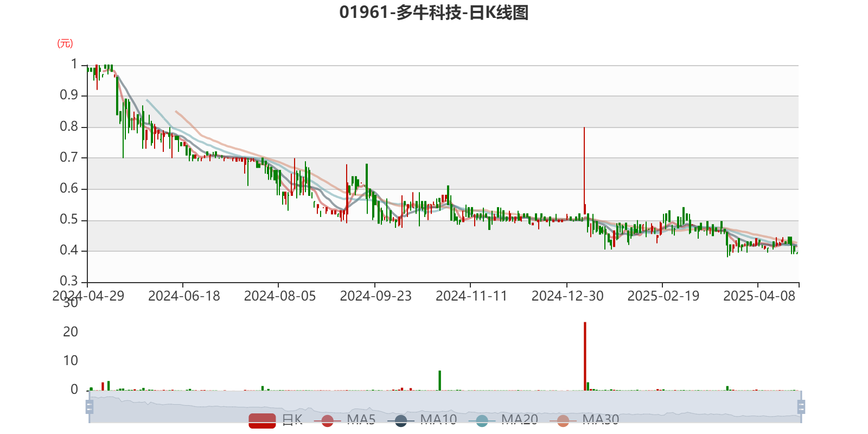Viewport: 868px width, 434px height.
Task: Click the data-zoom range bar under volume chart
Action: (x=445, y=407)
